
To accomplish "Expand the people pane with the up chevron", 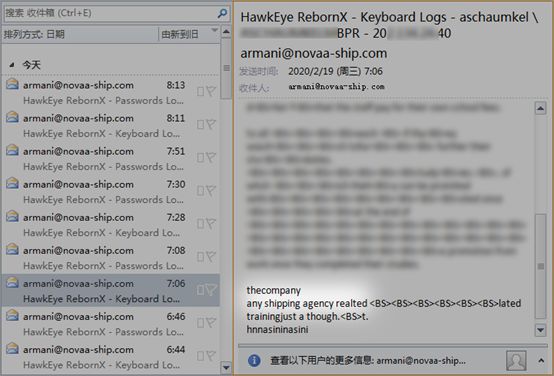I will 541,360.
